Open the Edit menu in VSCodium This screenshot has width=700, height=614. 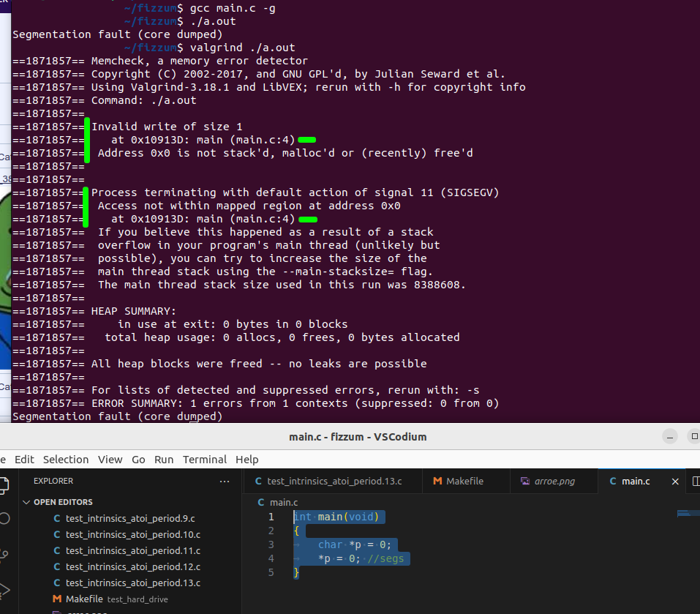coord(24,460)
